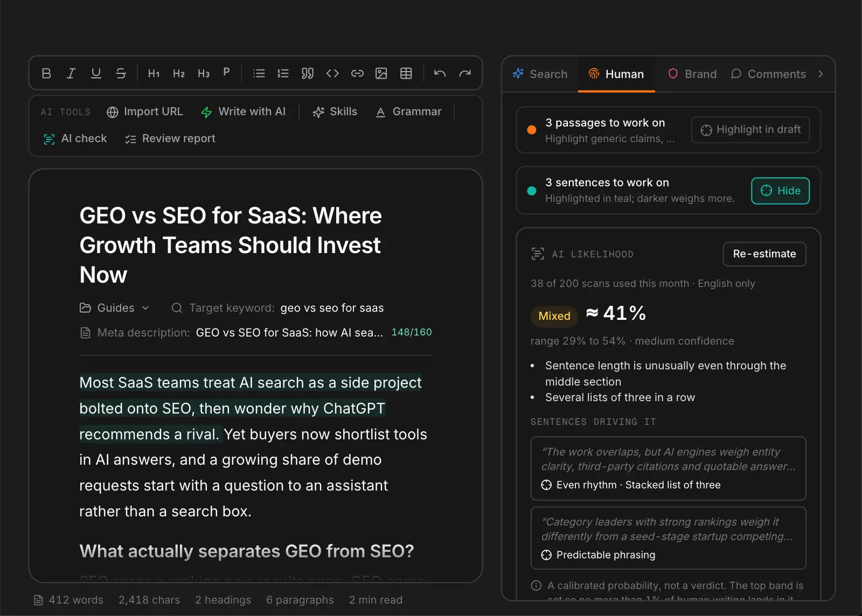The image size is (862, 616).
Task: Insert a numbered list
Action: point(283,73)
